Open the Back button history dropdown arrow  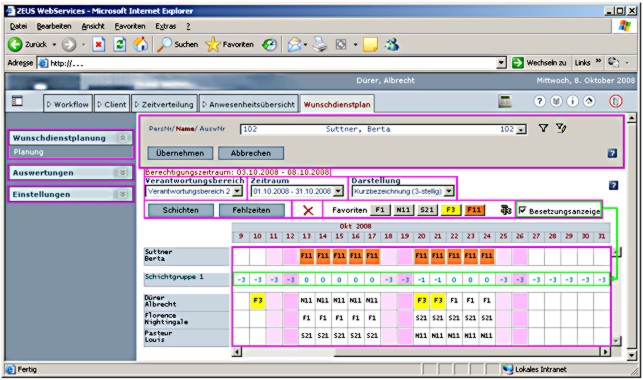pyautogui.click(x=54, y=44)
